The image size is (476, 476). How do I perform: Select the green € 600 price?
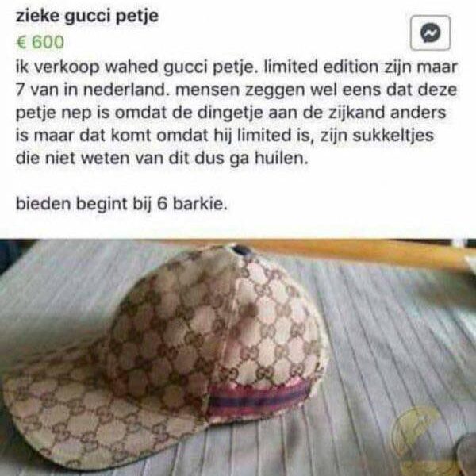(x=40, y=42)
